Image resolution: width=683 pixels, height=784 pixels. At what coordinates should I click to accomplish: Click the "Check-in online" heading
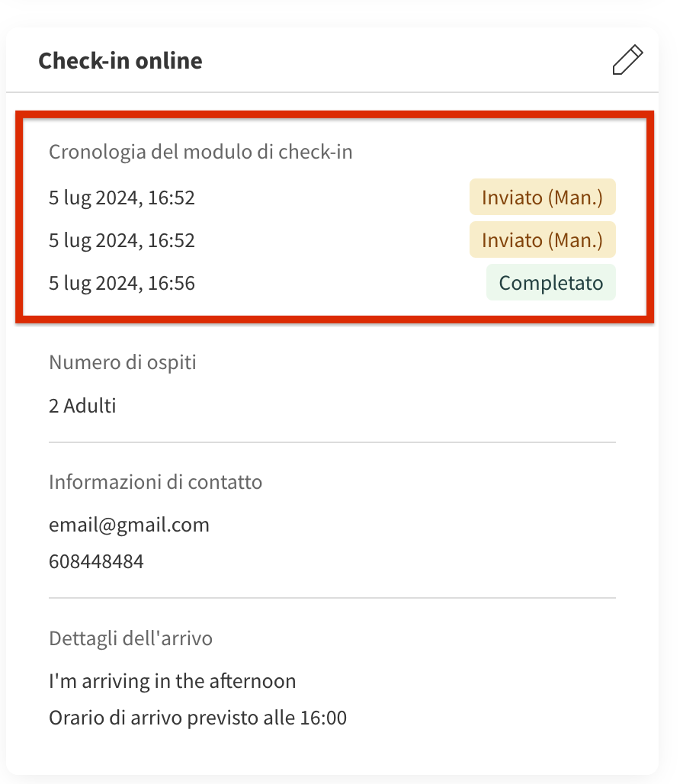[120, 60]
